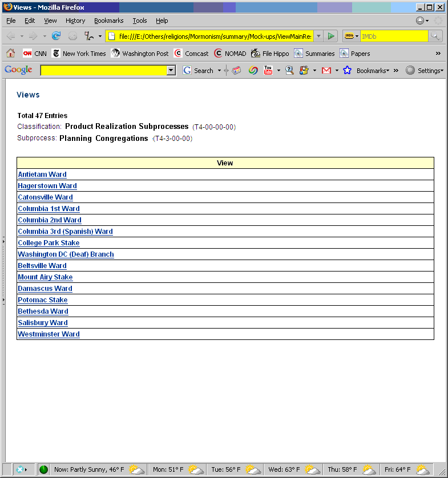Image resolution: width=448 pixels, height=478 pixels.
Task: Open the Papers bookmark
Action: click(355, 54)
